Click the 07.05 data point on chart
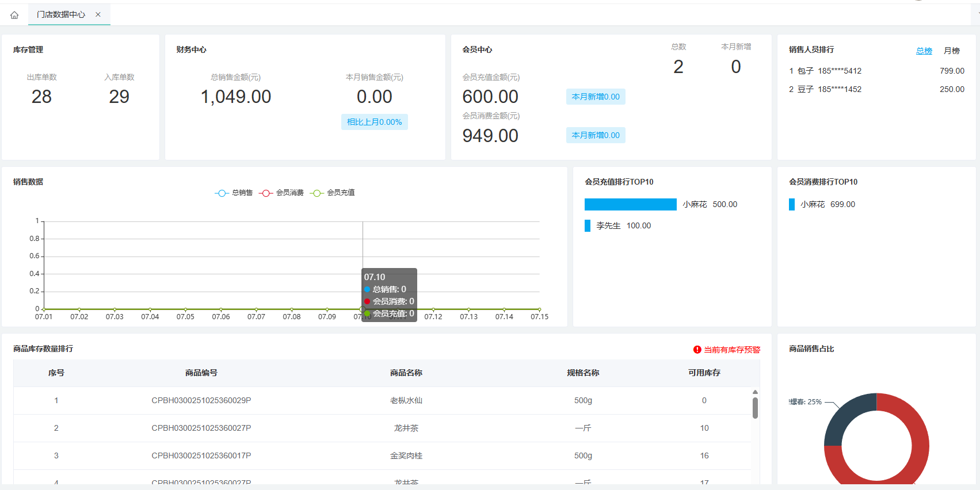 tap(185, 309)
